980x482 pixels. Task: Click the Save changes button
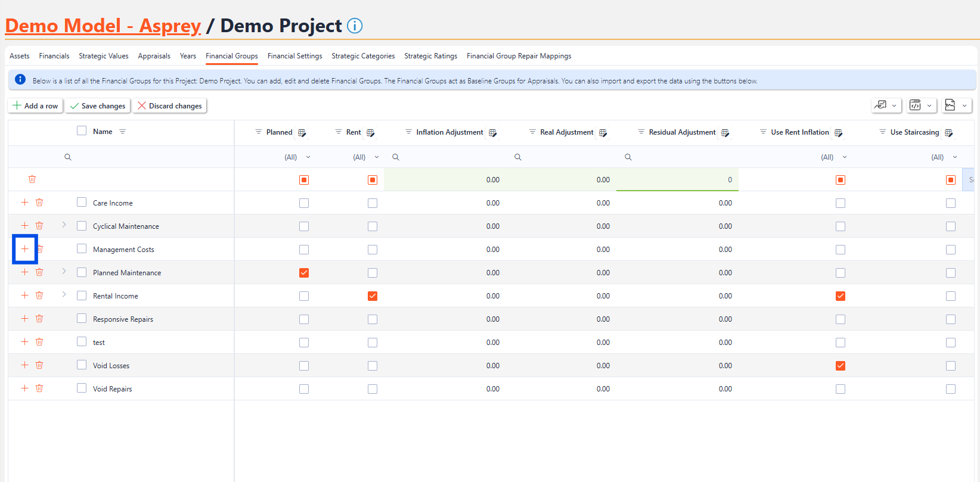click(98, 106)
